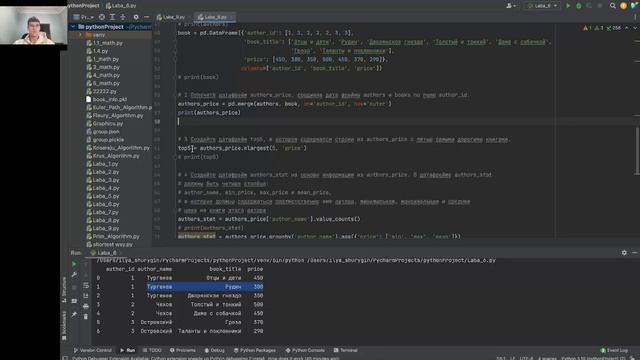This screenshot has height=360, width=640.
Task: Expand all items in Project tree
Action: click(112, 17)
